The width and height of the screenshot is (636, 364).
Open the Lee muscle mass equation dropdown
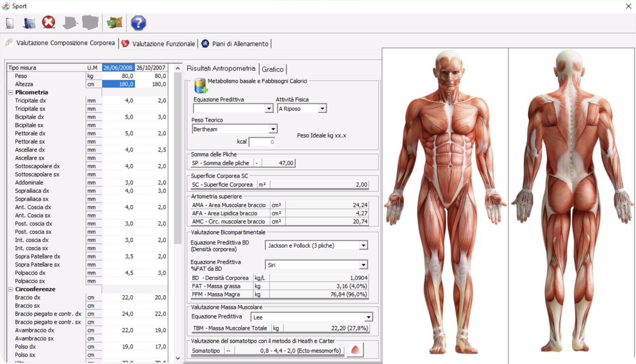click(368, 317)
